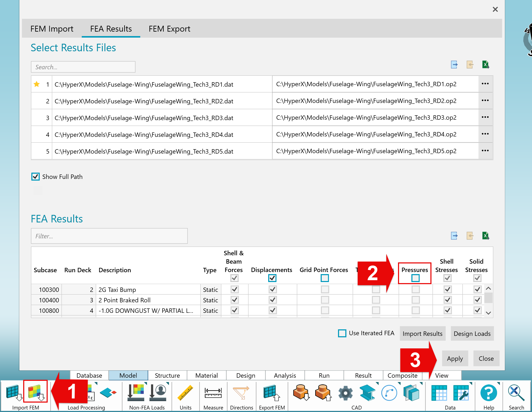Click the Import Results button
The width and height of the screenshot is (532, 412).
[422, 334]
